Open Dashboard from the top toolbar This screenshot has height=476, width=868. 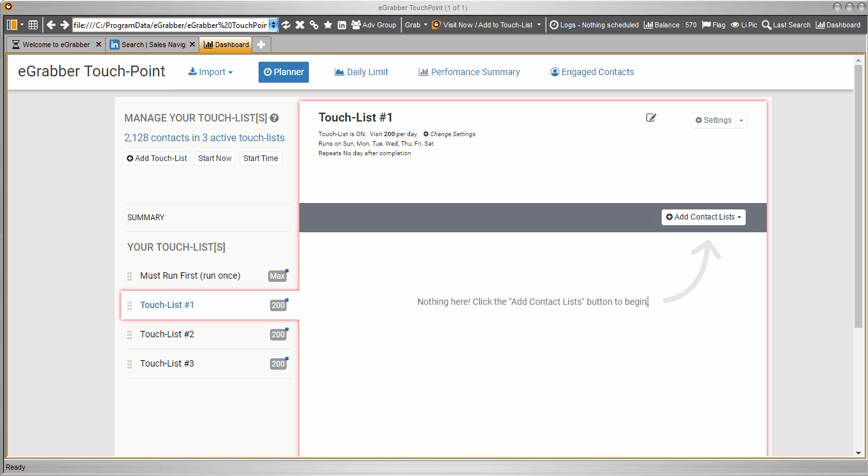[x=838, y=25]
